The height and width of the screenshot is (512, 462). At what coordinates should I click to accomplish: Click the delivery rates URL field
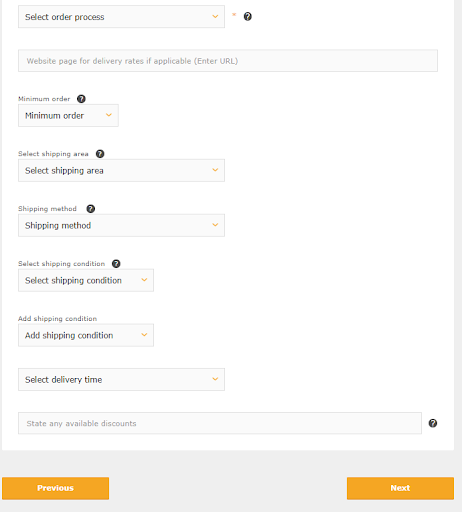(x=228, y=61)
